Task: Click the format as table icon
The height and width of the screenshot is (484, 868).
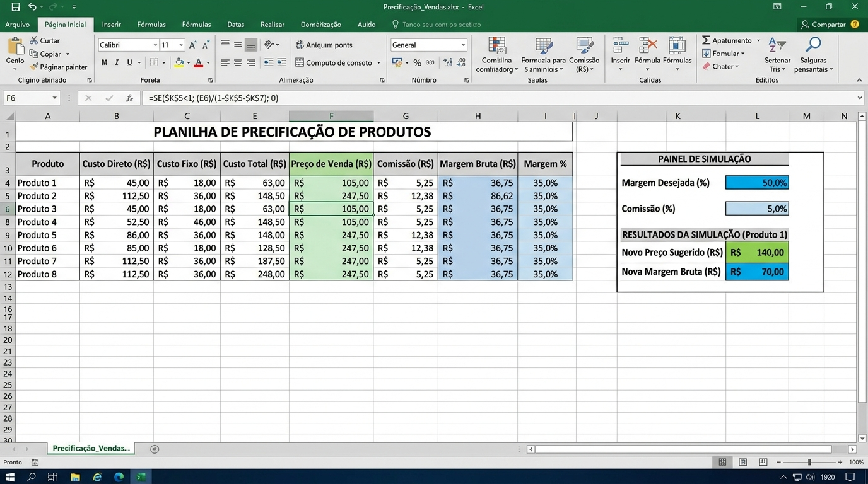Action: pos(544,46)
